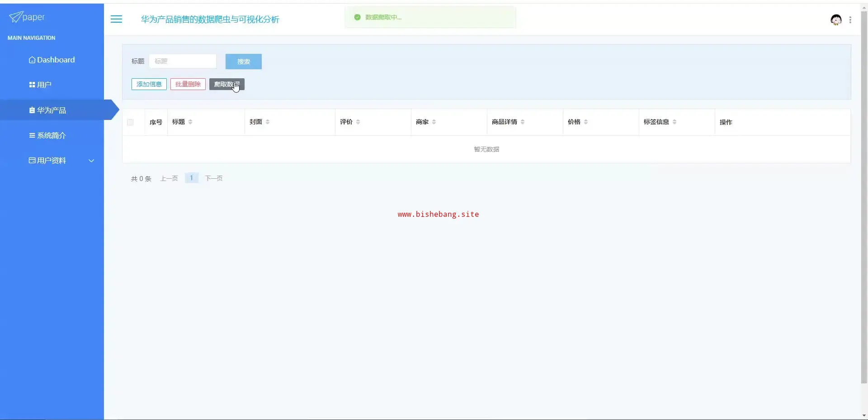
Task: Toggle the hamburger sidebar menu icon
Action: 116,19
